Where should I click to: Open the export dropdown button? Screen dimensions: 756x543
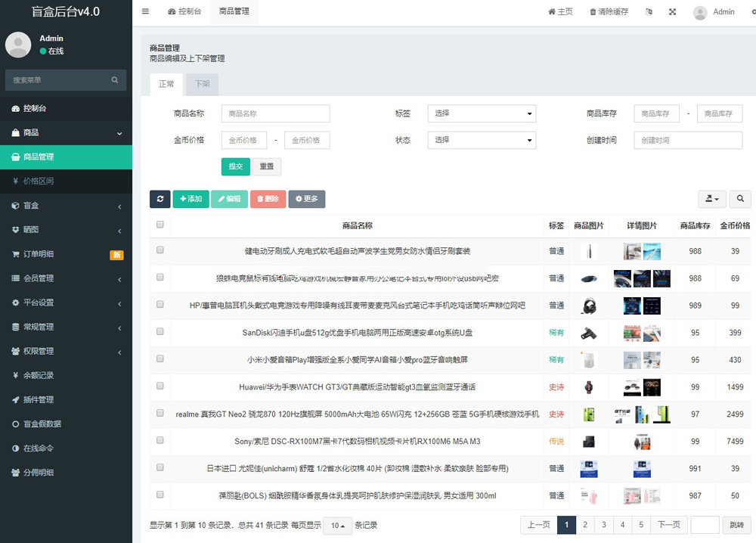coord(711,199)
